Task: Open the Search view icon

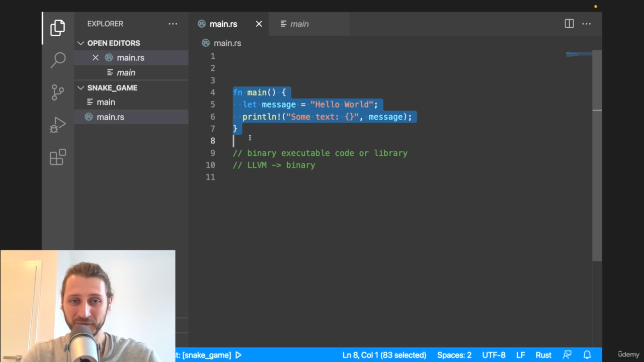Action: 58,60
